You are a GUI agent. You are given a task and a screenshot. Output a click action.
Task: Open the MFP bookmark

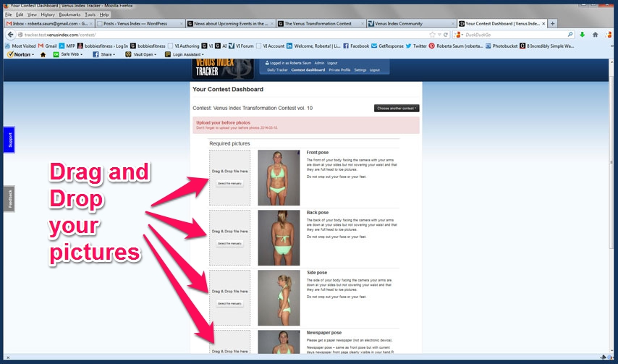pos(67,46)
